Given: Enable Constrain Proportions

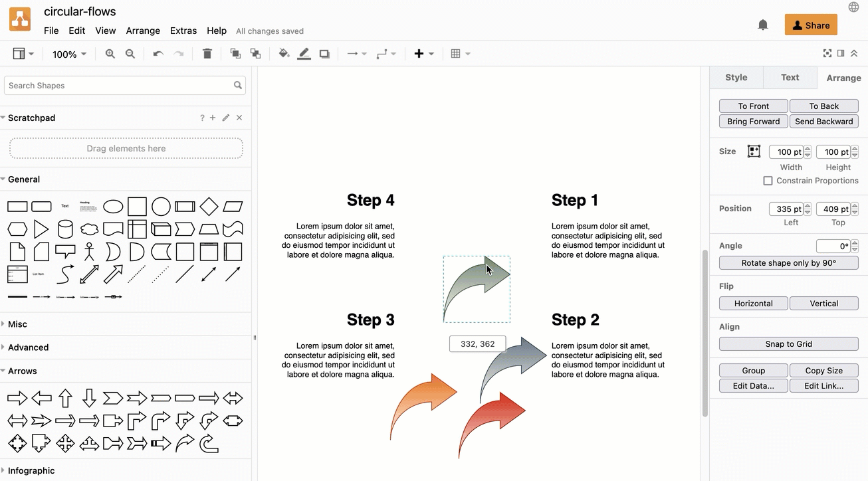Looking at the screenshot, I should coord(767,180).
